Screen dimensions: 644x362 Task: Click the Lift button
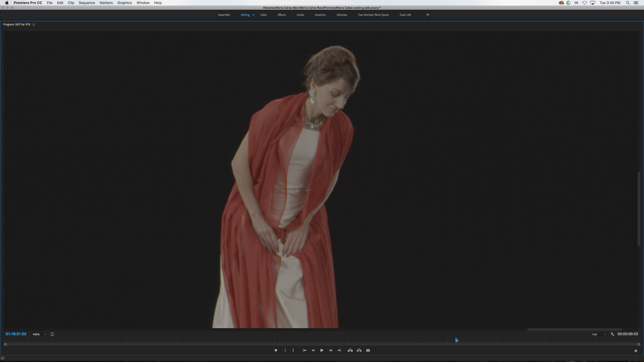coord(350,350)
